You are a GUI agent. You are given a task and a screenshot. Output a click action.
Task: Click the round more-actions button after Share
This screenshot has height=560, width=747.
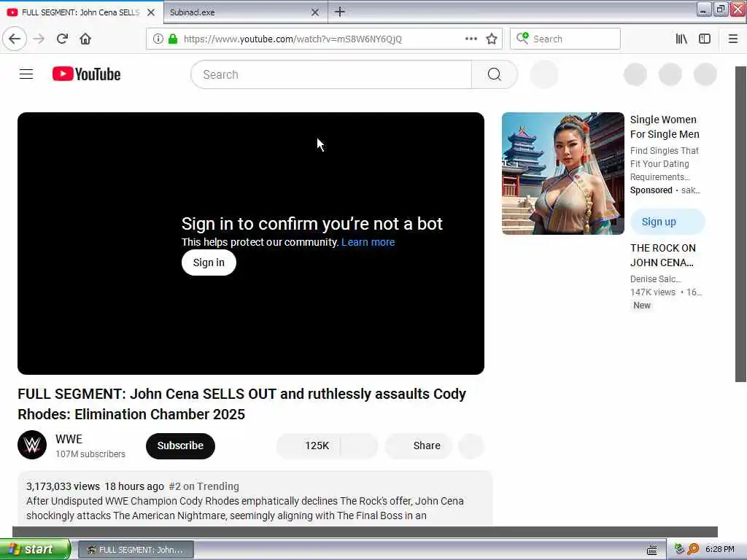(x=471, y=446)
